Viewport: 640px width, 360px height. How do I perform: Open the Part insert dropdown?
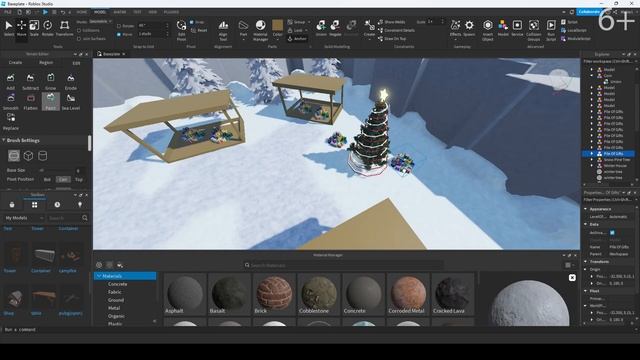[x=243, y=40]
